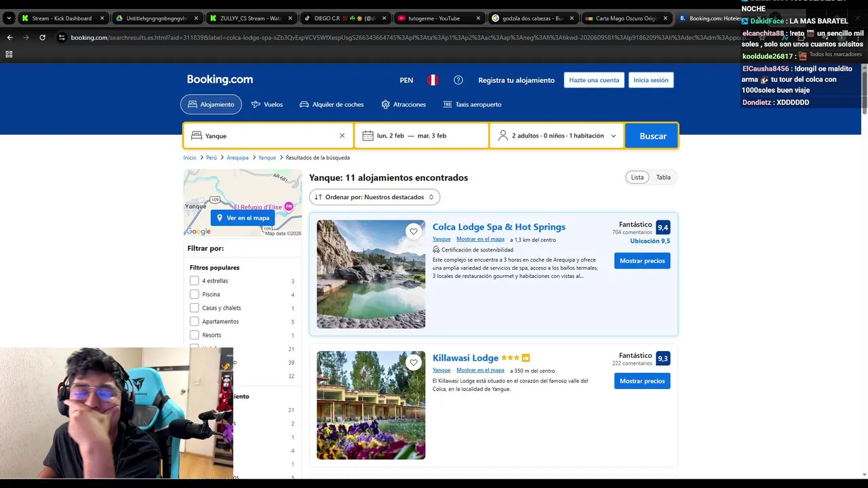Screen dimensions: 868x488
Task: Switch to godzila dos cabezas tab
Action: tap(532, 18)
